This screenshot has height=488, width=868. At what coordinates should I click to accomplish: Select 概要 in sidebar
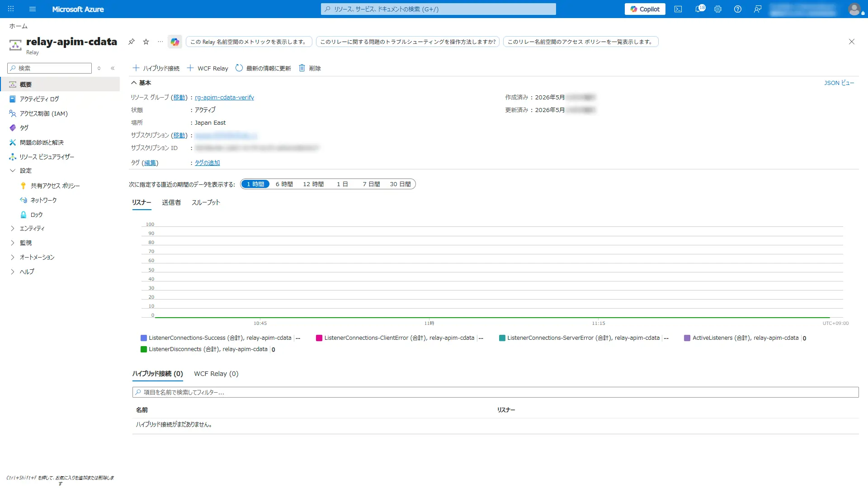(60, 84)
